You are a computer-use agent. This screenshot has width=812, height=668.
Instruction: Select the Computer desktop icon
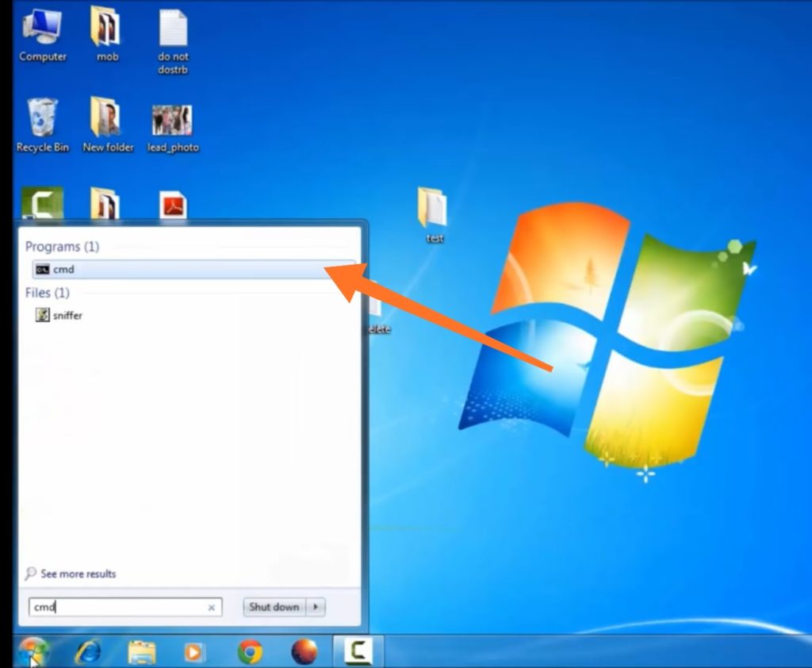pos(43,35)
